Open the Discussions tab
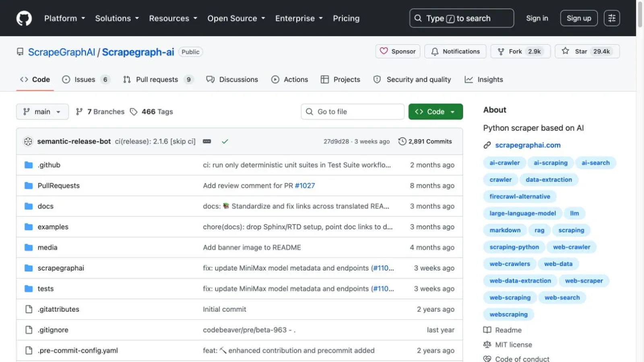The height and width of the screenshot is (362, 644). point(232,79)
